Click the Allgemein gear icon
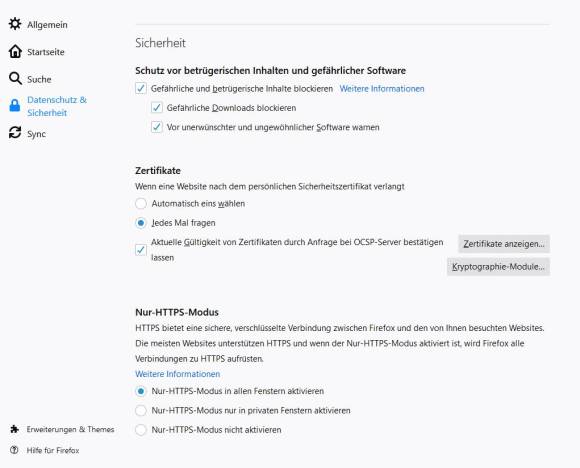The image size is (580, 468). tap(15, 24)
